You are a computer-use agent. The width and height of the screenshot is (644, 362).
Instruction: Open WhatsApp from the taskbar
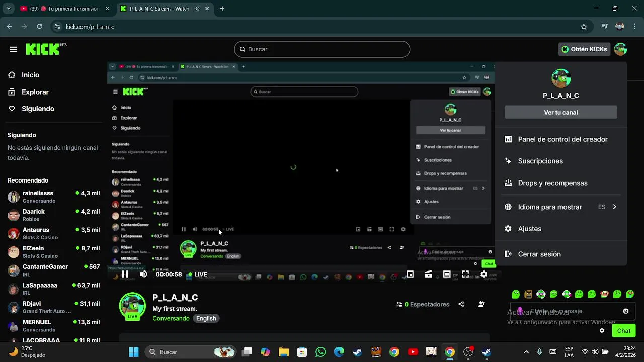tap(320, 352)
